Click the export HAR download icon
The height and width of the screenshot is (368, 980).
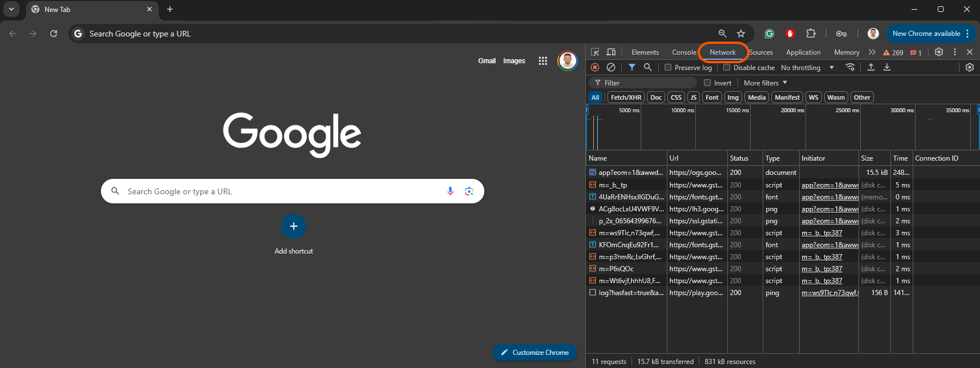887,67
